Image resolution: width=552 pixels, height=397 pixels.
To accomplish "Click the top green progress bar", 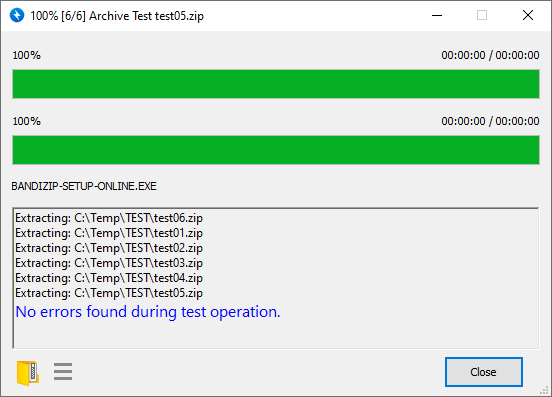I will 276,84.
